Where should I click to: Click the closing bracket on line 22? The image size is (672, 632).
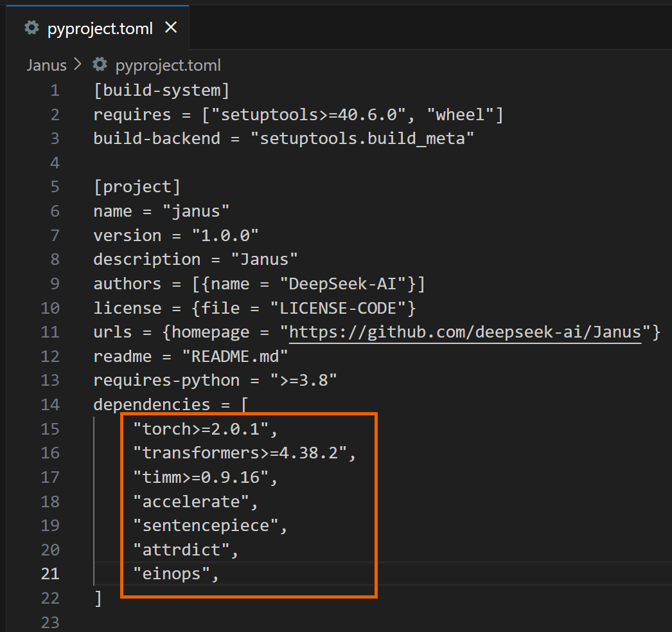click(98, 598)
